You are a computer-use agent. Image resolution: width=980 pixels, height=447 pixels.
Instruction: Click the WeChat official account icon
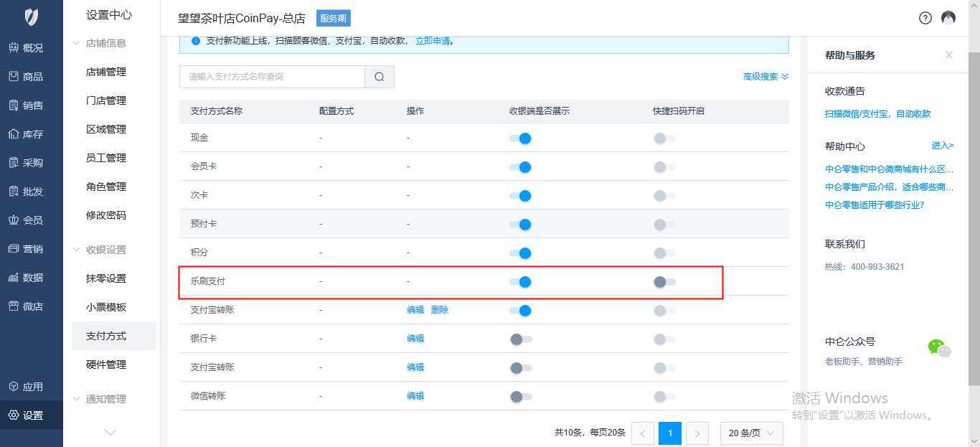[x=939, y=348]
